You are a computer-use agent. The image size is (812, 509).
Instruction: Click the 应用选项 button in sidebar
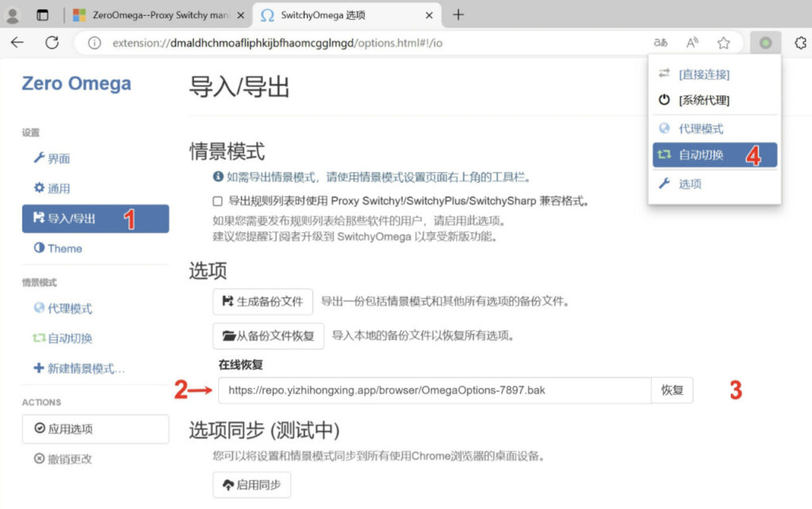coord(95,429)
